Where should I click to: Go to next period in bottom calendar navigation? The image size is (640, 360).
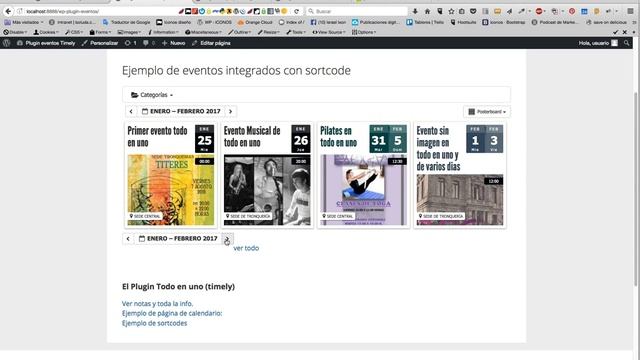click(x=227, y=239)
